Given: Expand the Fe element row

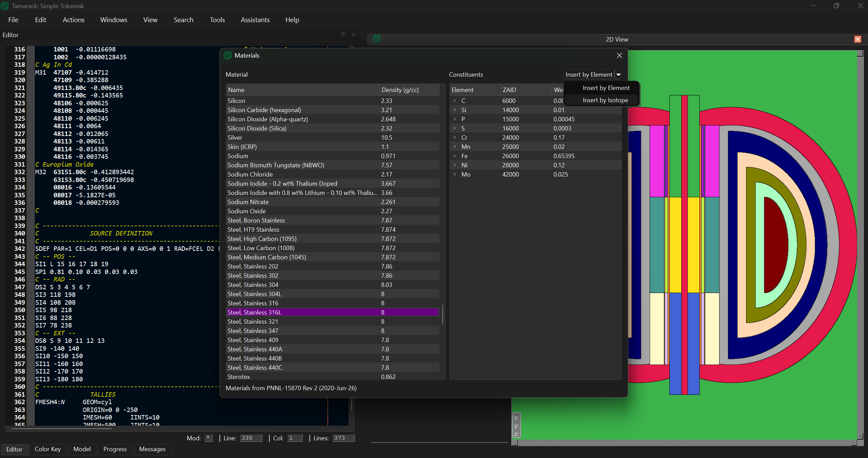Looking at the screenshot, I should [x=455, y=156].
